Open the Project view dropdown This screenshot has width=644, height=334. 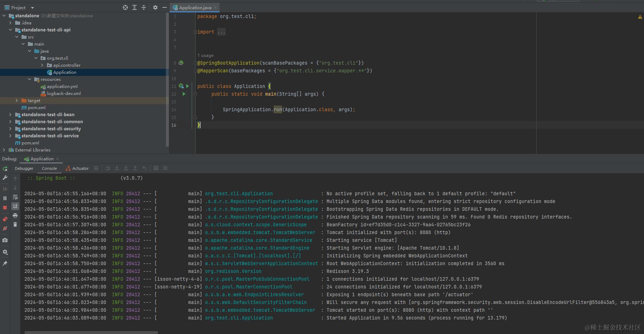32,8
